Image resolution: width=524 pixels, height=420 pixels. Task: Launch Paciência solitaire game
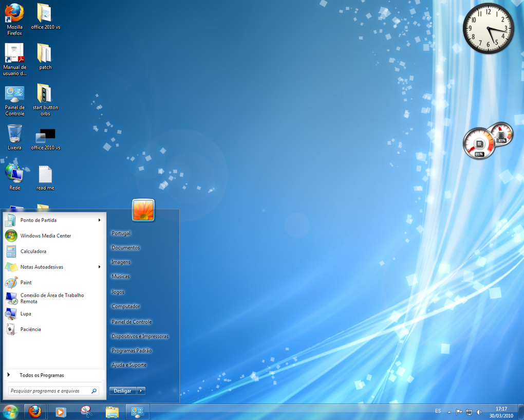(x=54, y=330)
